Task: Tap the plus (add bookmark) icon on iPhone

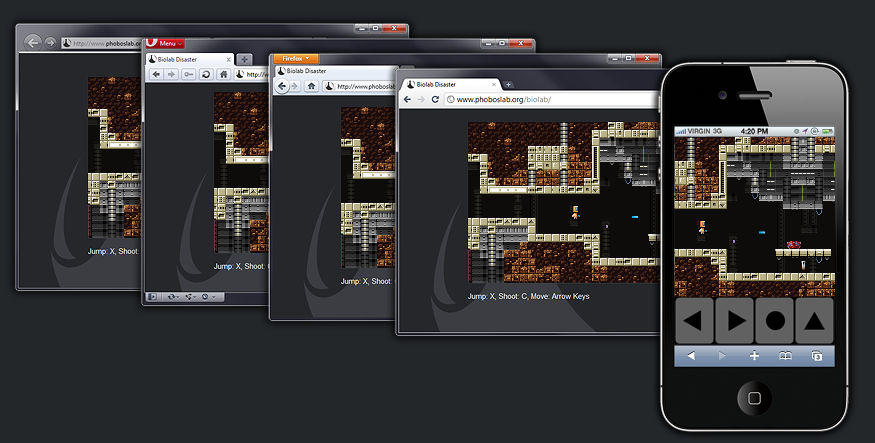Action: pos(754,356)
